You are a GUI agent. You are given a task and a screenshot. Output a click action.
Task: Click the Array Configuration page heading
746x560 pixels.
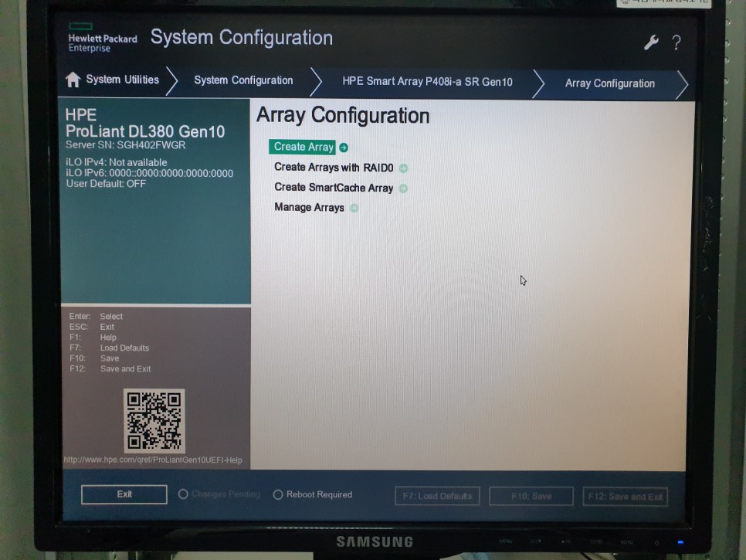coord(343,116)
